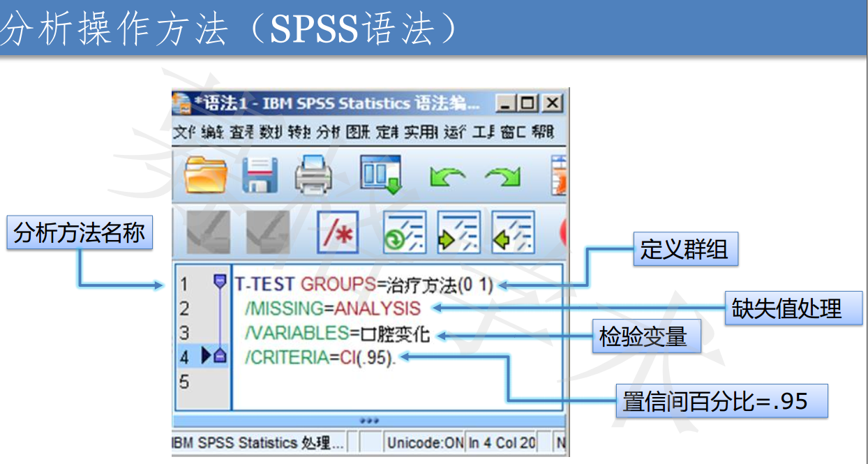This screenshot has width=868, height=464.
Task: Open the 分析 (Analyze) menu
Action: point(328,132)
